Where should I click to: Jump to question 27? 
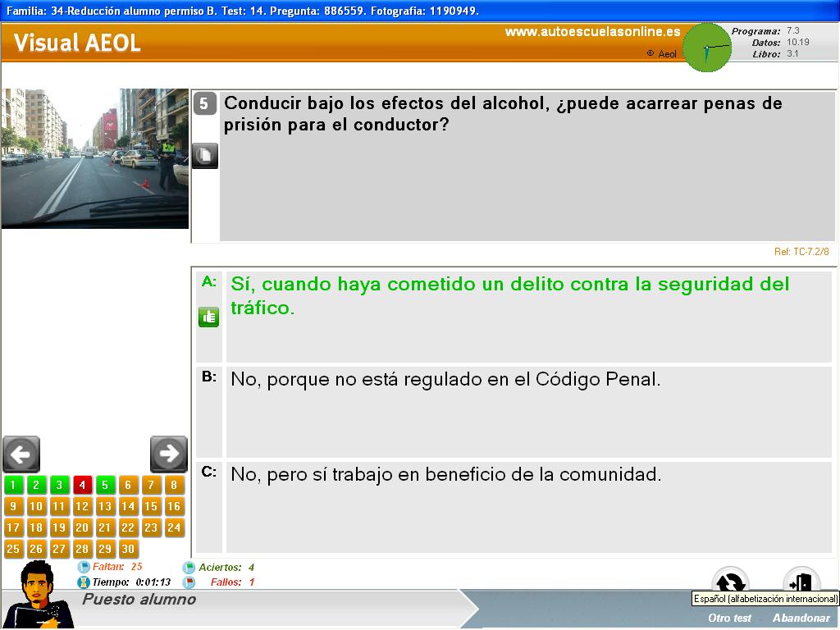[x=59, y=549]
